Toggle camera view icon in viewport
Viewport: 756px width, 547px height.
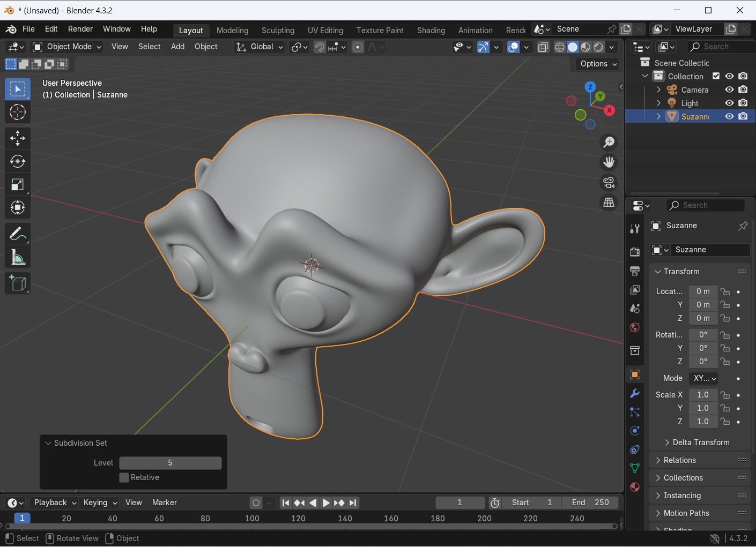[x=609, y=183]
